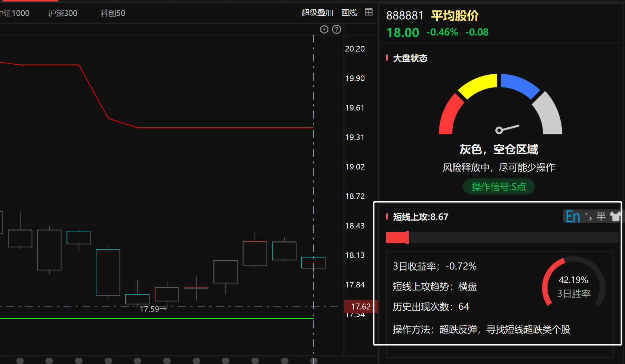Click the 17.84 price axis label
Image resolution: width=625 pixels, height=364 pixels.
point(355,285)
